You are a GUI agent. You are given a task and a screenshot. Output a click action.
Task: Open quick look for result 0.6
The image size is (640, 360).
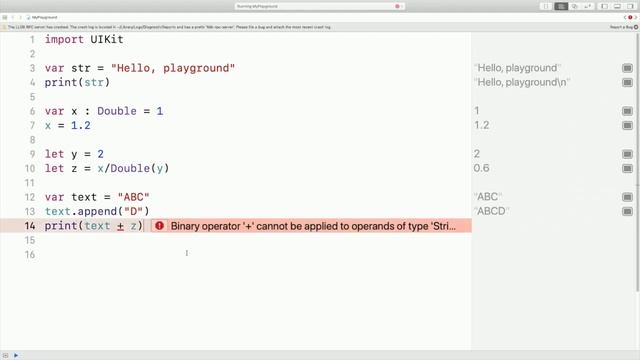point(627,168)
